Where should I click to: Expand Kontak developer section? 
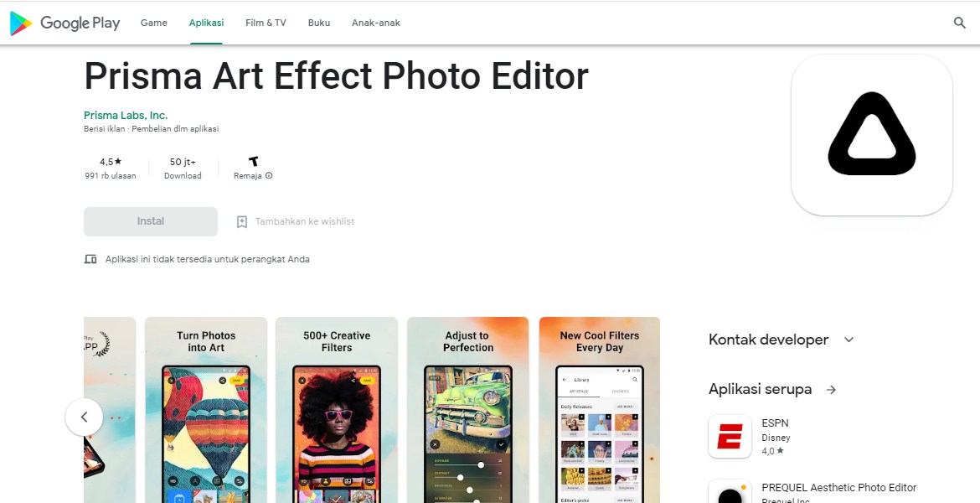[x=848, y=340]
